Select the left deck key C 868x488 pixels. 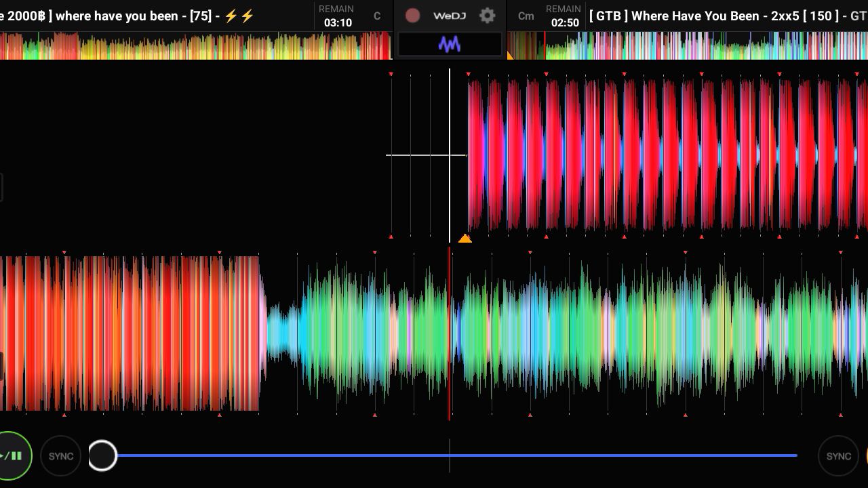(x=377, y=16)
